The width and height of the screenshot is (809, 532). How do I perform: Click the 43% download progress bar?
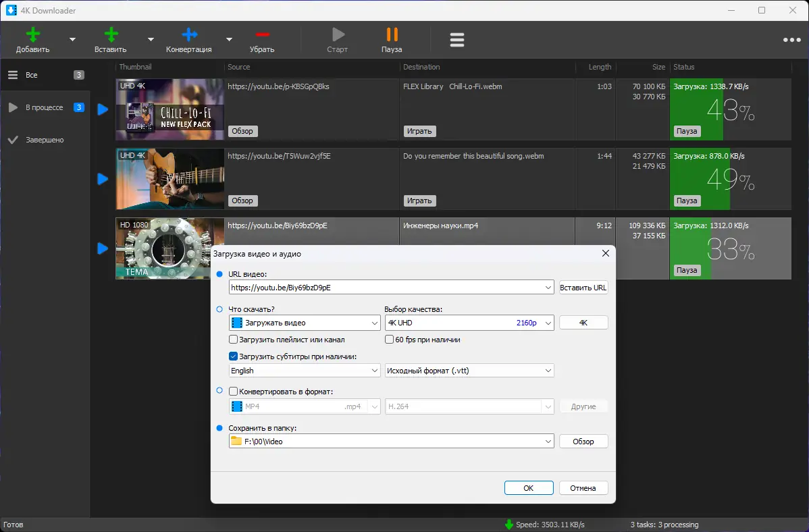pos(731,109)
